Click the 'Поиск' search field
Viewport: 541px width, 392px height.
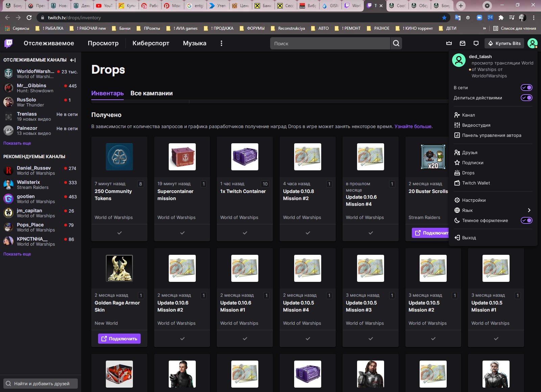[x=330, y=43]
